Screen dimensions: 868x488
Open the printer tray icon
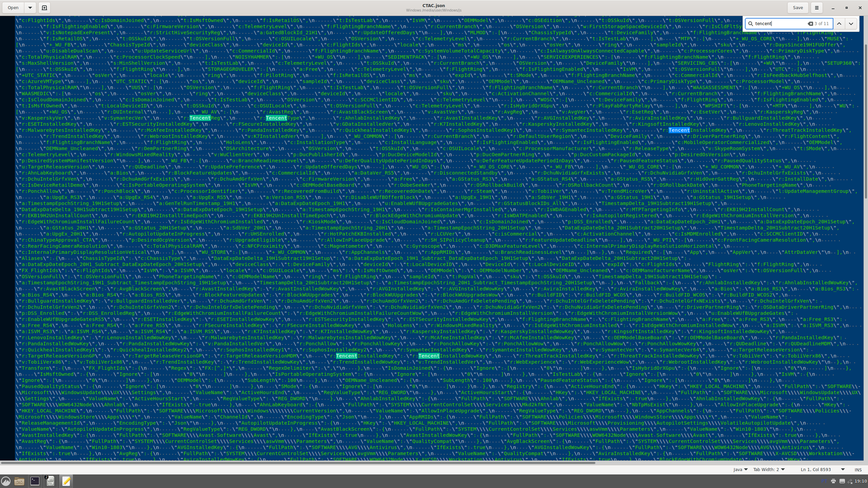coord(833,481)
